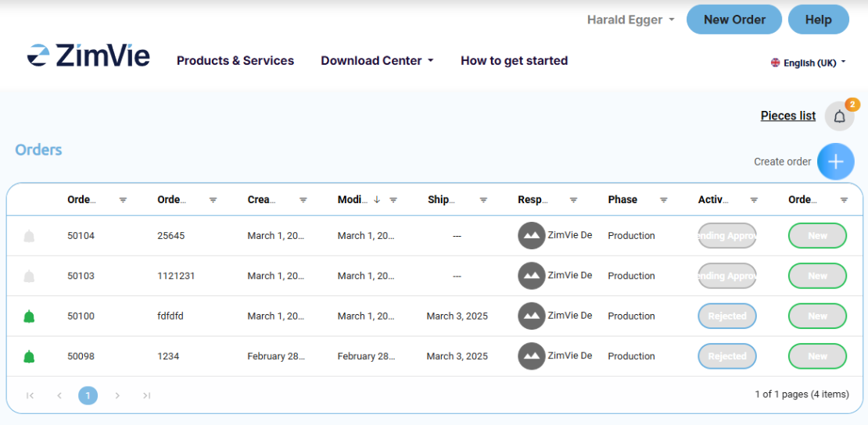
Task: Expand the Harald Egger user dropdown
Action: [x=630, y=20]
